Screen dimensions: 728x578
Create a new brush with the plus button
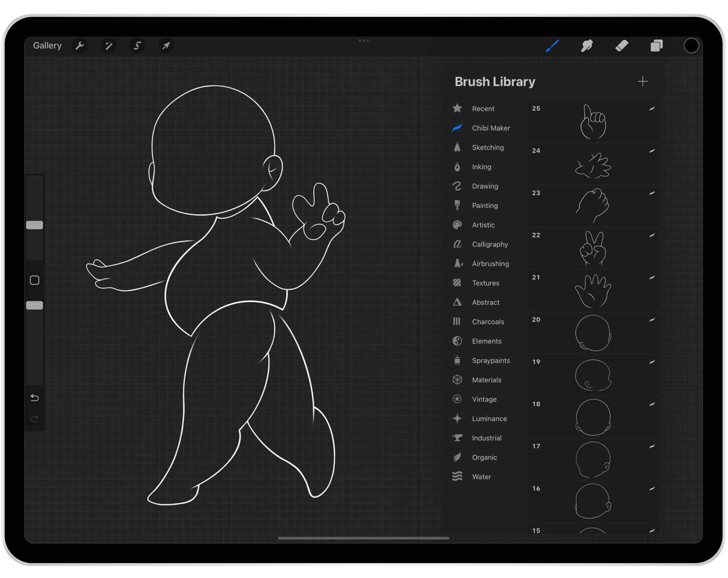[643, 81]
